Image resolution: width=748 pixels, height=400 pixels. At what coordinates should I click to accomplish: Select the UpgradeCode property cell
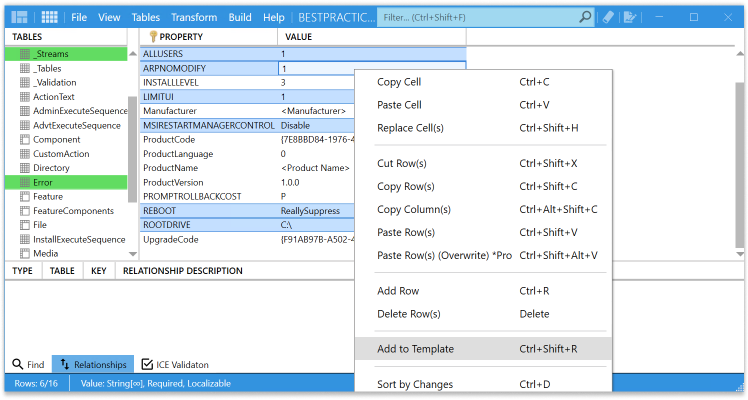[208, 239]
